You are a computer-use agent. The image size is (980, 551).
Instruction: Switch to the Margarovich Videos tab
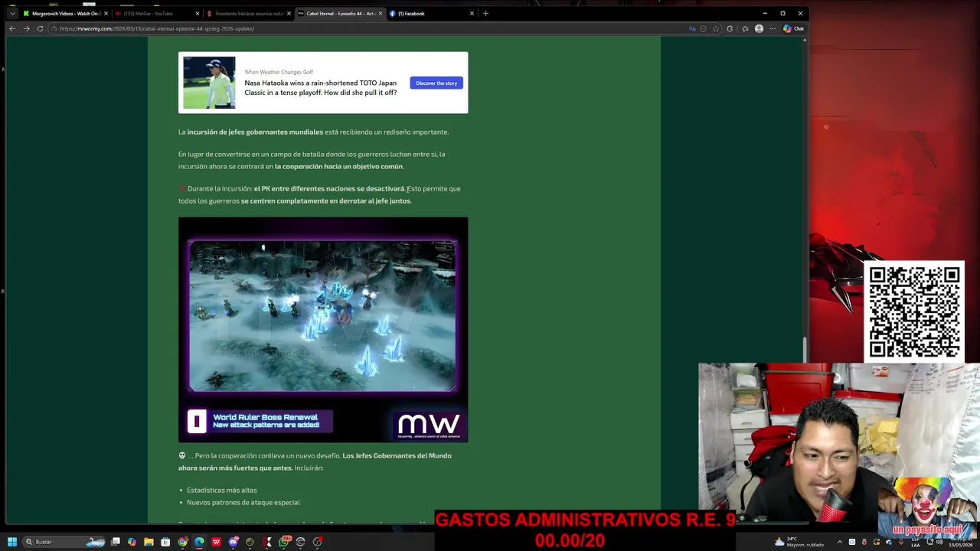[66, 13]
